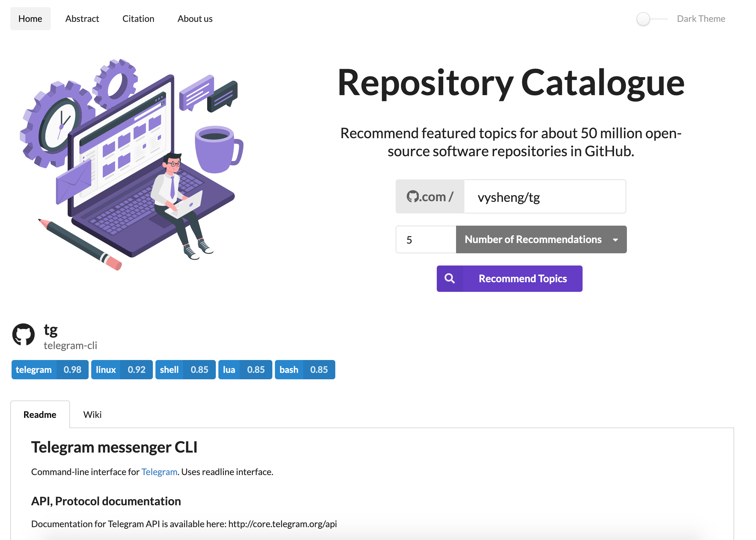Click the laptop illustration image

[132, 165]
